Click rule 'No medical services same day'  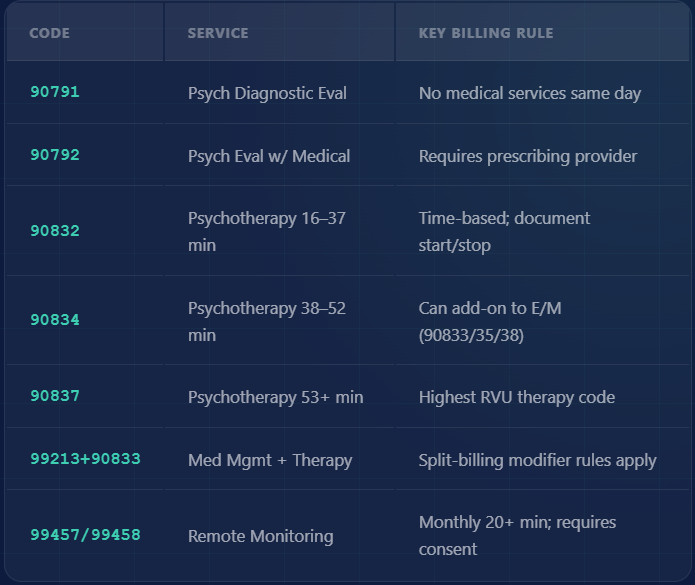[x=530, y=94]
